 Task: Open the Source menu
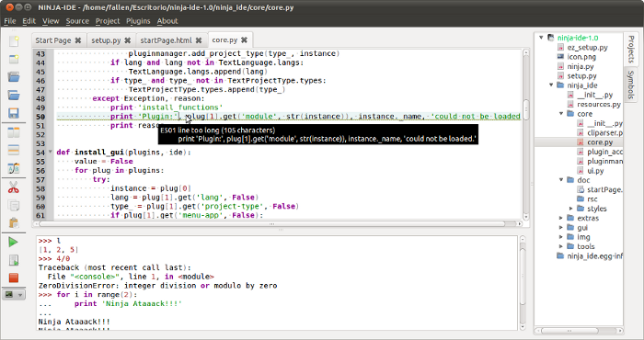(x=77, y=21)
